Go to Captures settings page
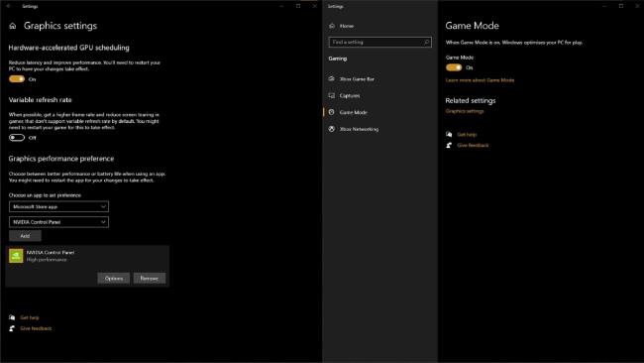This screenshot has height=363, width=644. tap(350, 96)
